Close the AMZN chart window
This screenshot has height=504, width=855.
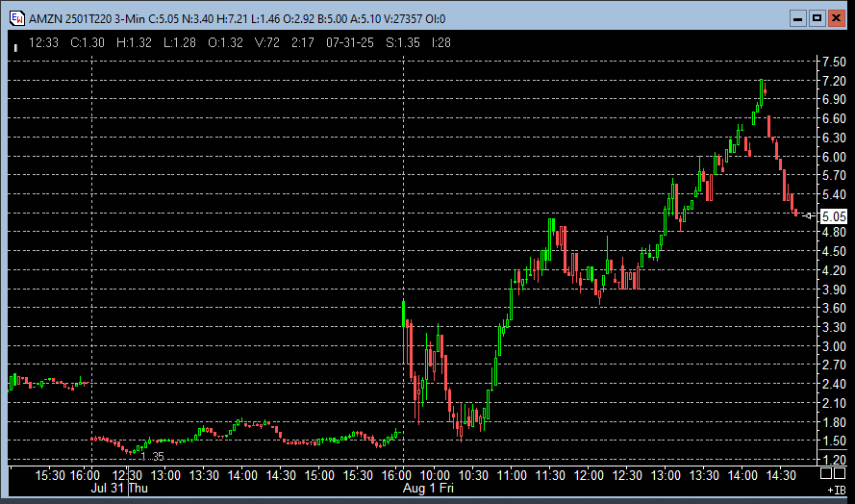tap(836, 18)
